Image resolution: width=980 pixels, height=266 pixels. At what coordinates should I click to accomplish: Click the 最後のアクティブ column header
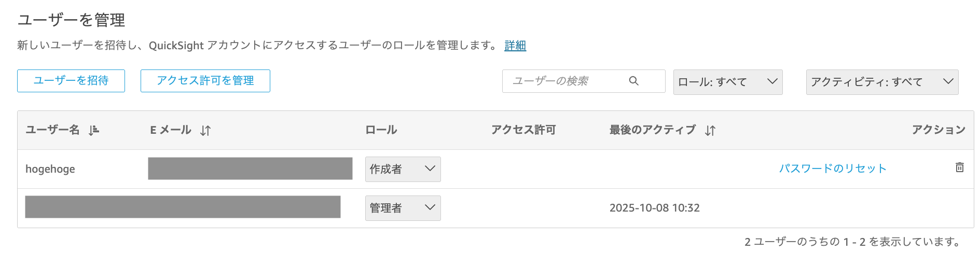tap(652, 130)
